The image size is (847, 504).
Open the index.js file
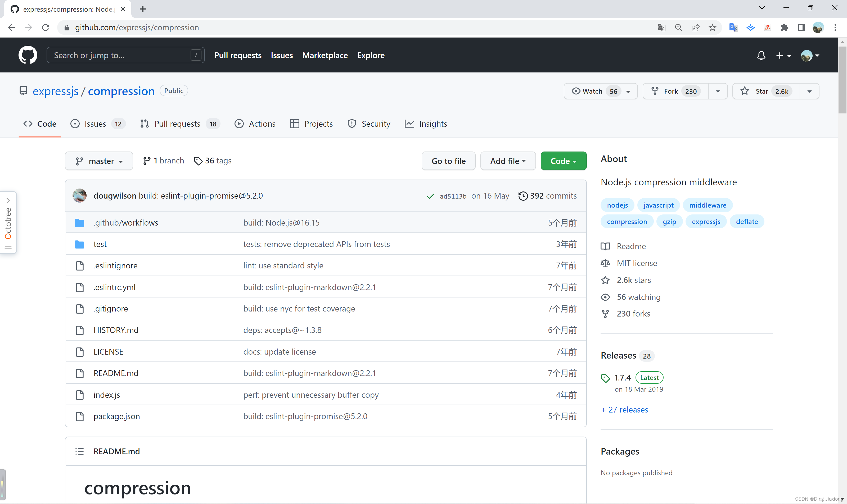click(x=107, y=395)
